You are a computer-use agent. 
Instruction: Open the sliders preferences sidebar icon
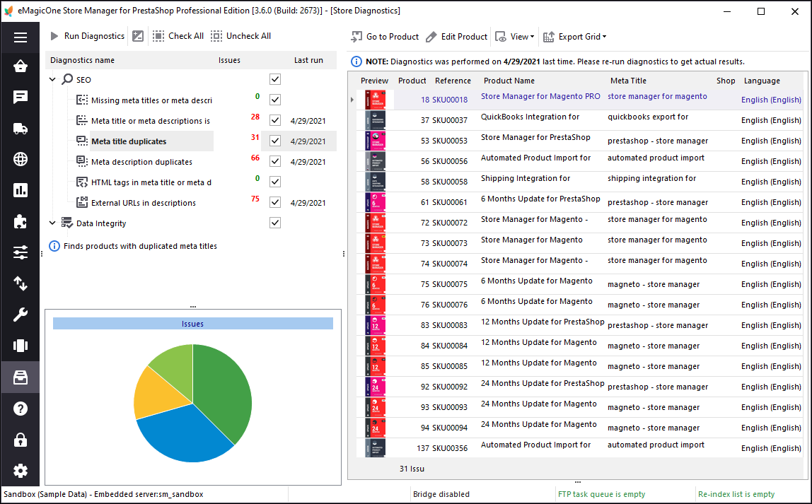coord(21,252)
